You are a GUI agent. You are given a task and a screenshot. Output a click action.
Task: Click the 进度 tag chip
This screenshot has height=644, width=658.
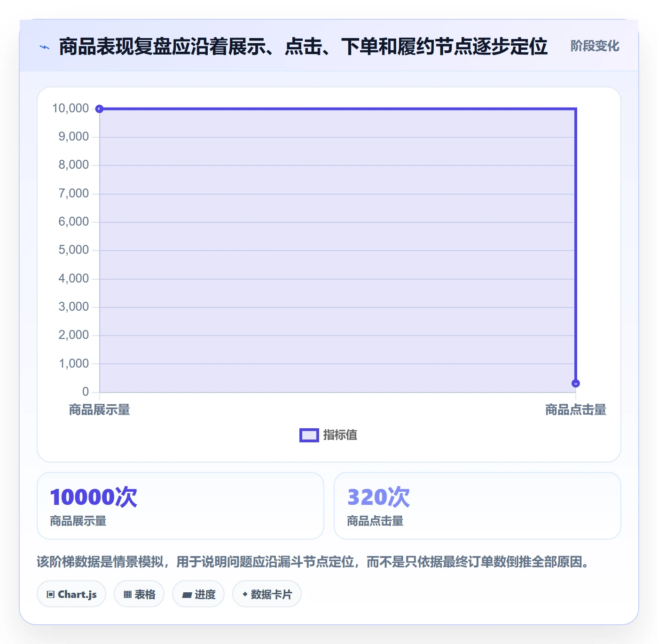(x=198, y=594)
